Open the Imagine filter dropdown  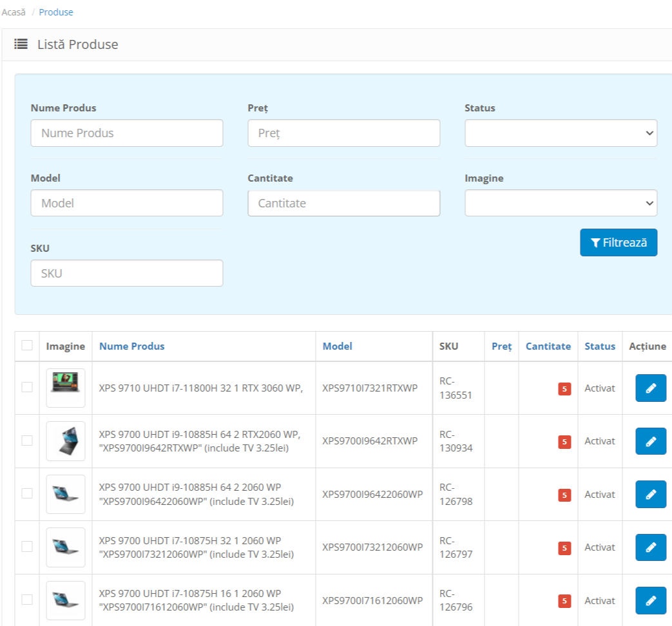click(561, 203)
